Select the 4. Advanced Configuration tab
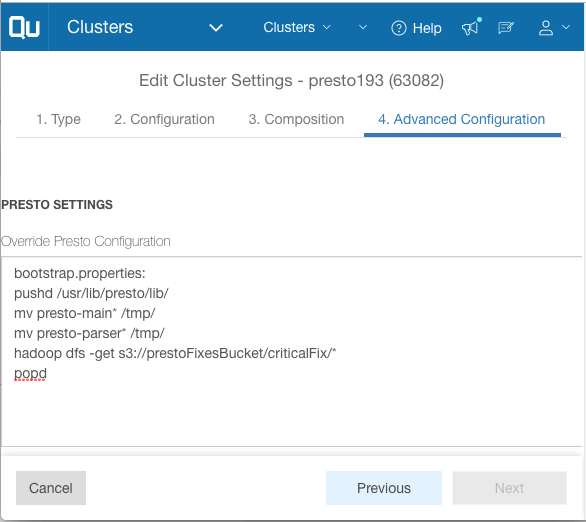 click(x=462, y=120)
